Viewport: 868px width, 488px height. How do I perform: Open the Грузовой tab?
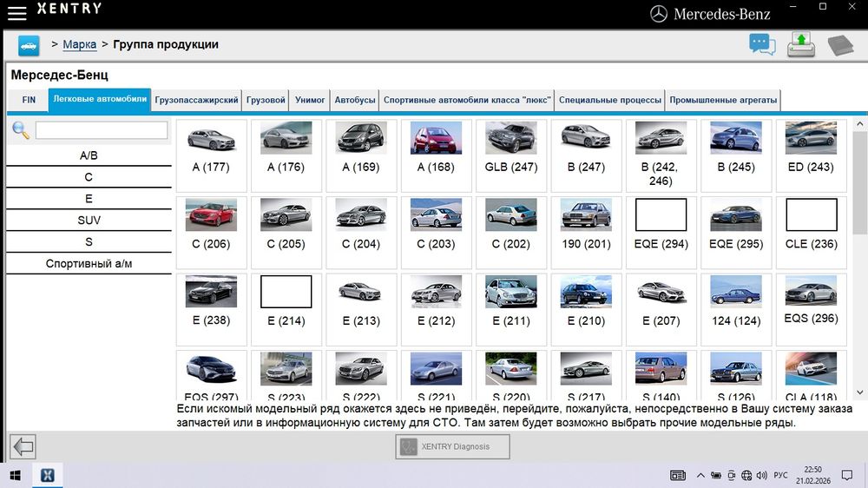click(x=266, y=100)
